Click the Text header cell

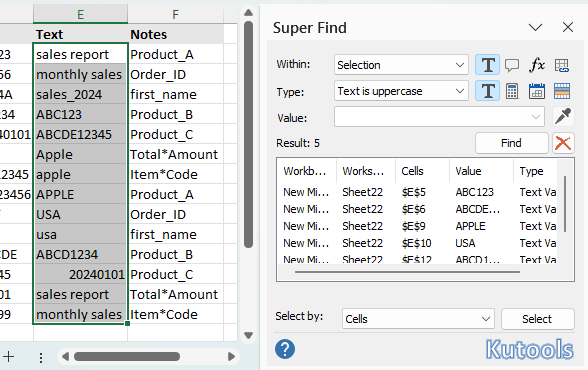[80, 34]
